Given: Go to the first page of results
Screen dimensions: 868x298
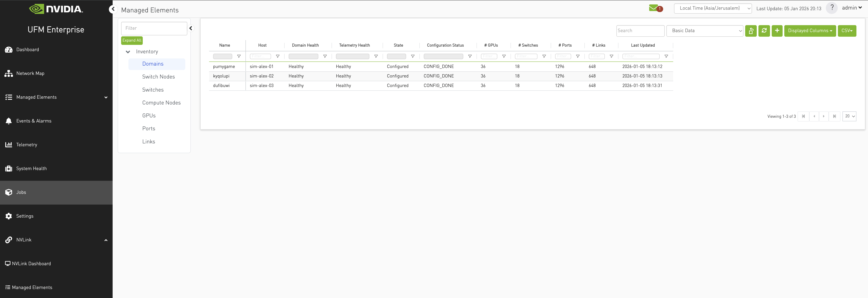Looking at the screenshot, I should point(803,116).
